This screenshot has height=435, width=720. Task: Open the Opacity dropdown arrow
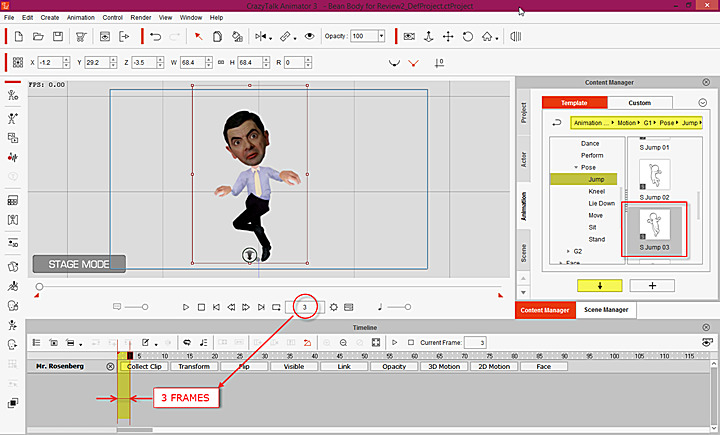pyautogui.click(x=381, y=36)
